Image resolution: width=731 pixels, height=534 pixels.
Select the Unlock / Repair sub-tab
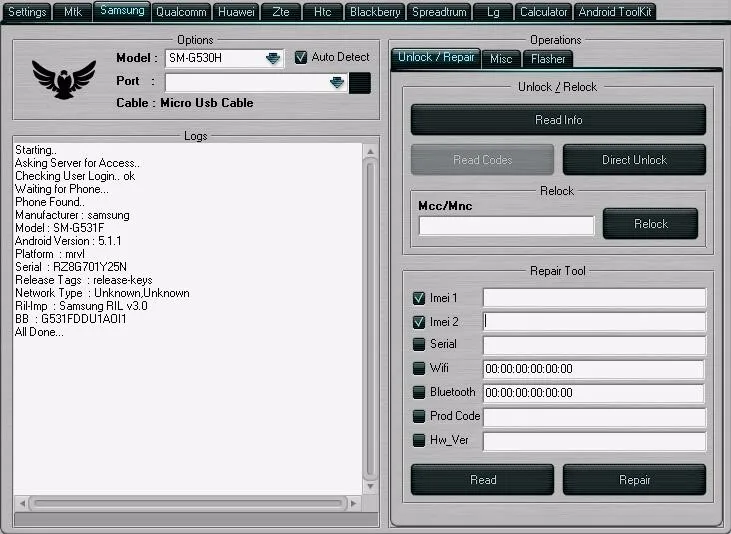pos(436,58)
